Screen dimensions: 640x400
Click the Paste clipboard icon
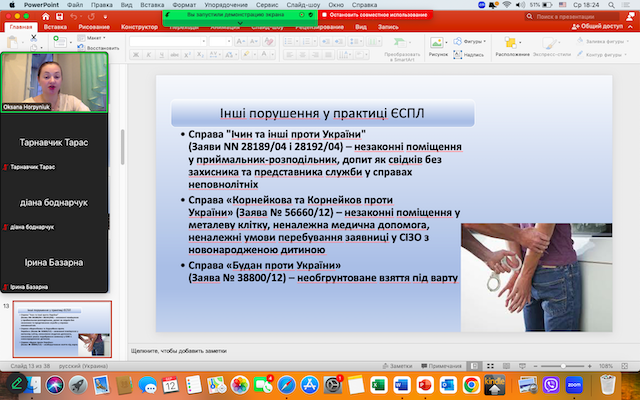(x=13, y=42)
